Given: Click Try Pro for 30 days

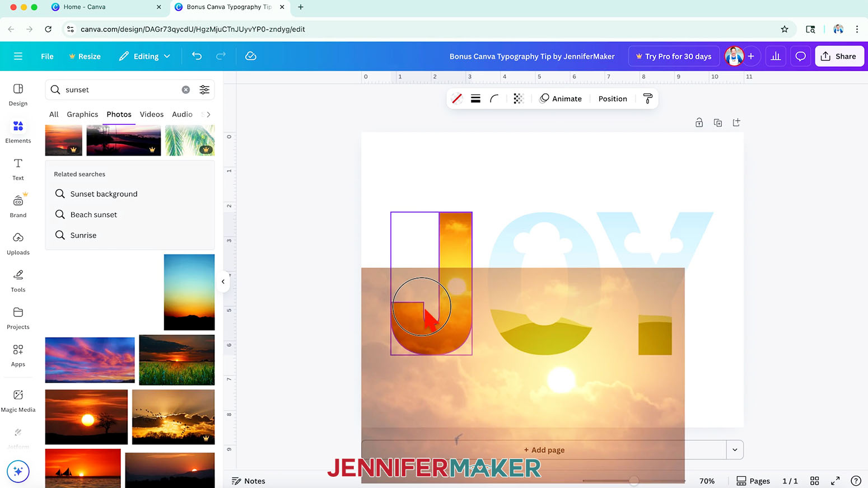Looking at the screenshot, I should coord(674,56).
